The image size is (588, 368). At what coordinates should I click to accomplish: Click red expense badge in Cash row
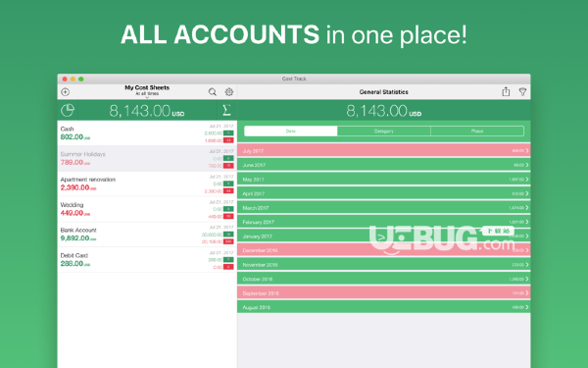228,140
